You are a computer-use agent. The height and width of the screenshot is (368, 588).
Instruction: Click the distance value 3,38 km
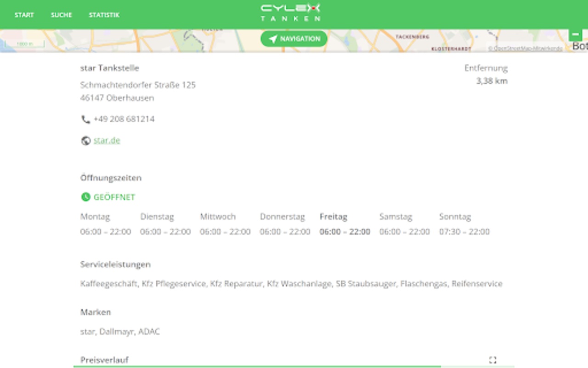click(x=492, y=81)
